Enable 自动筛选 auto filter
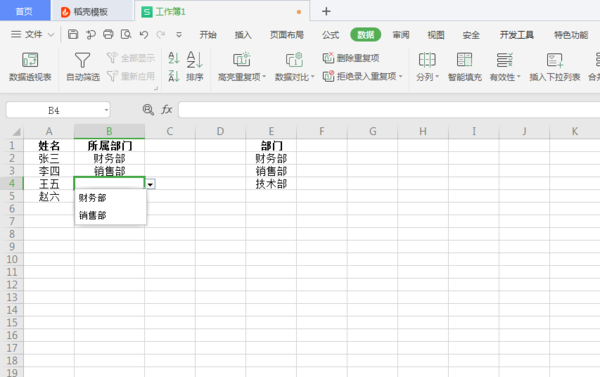The image size is (600, 377). (83, 67)
